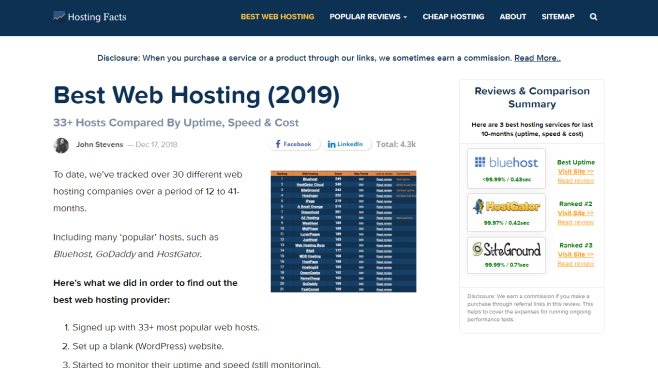Visit Site link for Ranked #3
Viewport: 658px width, 368px height.
[576, 254]
